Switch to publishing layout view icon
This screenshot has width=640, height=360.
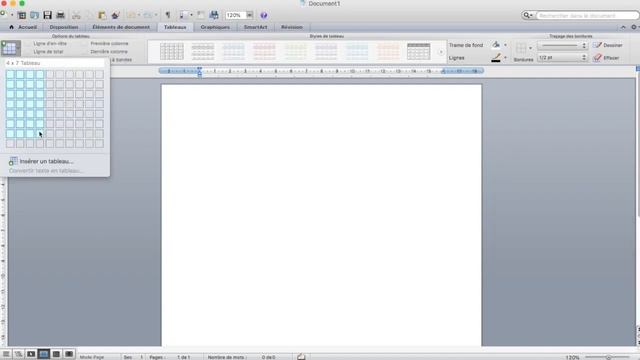click(x=31, y=354)
